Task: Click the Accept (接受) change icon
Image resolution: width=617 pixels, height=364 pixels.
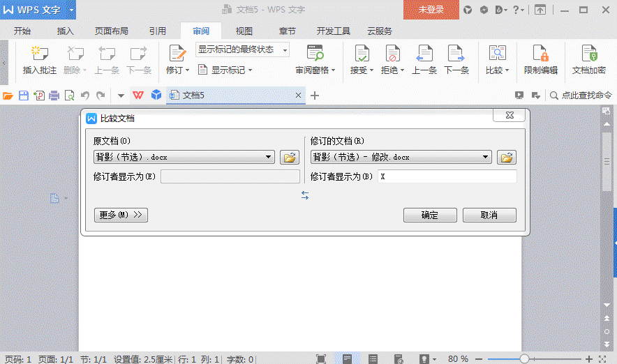Action: pos(362,53)
